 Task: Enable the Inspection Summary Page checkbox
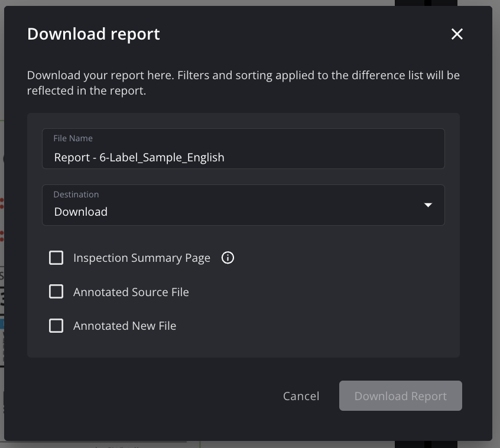(x=56, y=258)
